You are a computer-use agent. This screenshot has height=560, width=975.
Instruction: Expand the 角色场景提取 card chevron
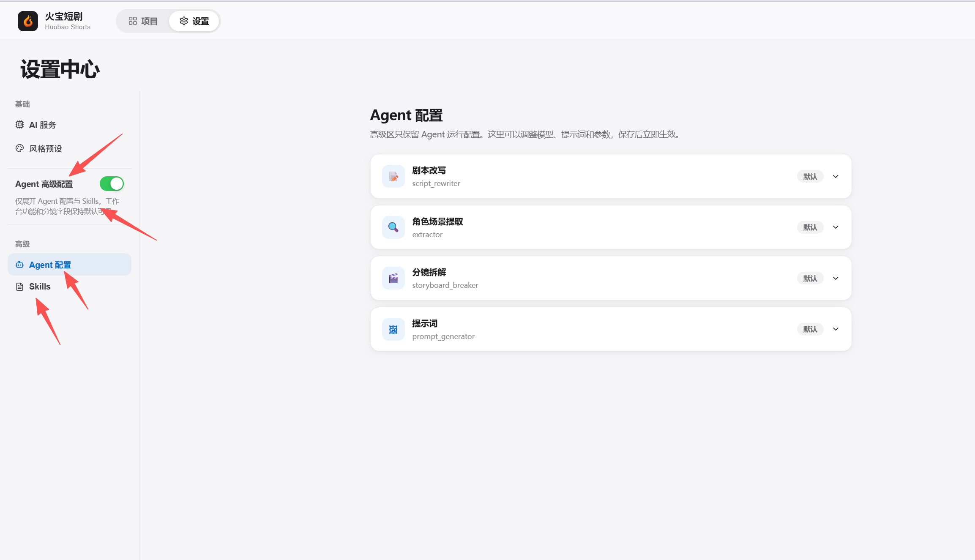(836, 227)
